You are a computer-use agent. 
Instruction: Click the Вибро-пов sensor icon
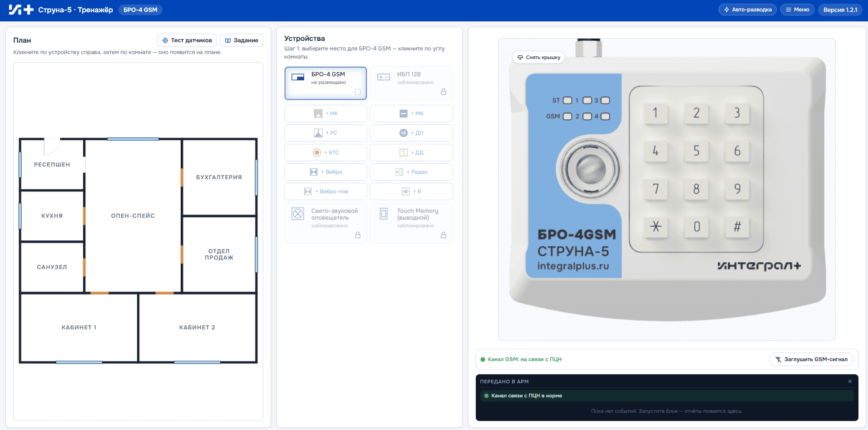tap(308, 191)
